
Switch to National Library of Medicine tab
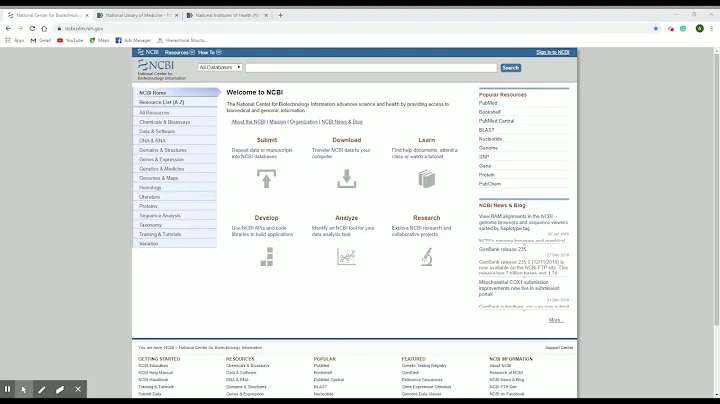pyautogui.click(x=137, y=15)
